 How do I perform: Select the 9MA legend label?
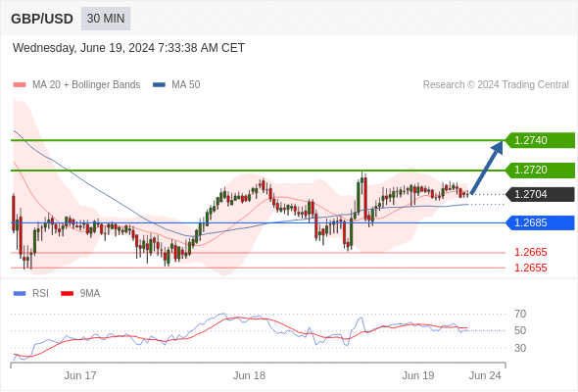[x=90, y=294]
